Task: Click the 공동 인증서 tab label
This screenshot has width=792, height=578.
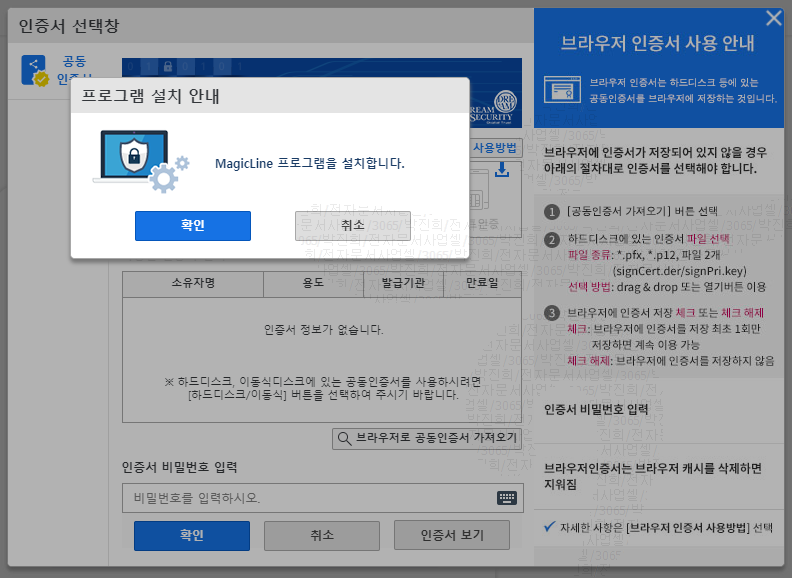Action: click(74, 70)
